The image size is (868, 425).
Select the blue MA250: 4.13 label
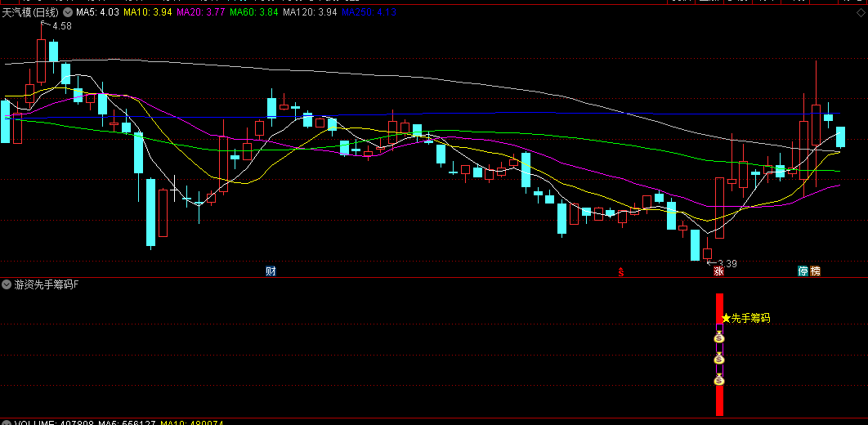tap(369, 11)
